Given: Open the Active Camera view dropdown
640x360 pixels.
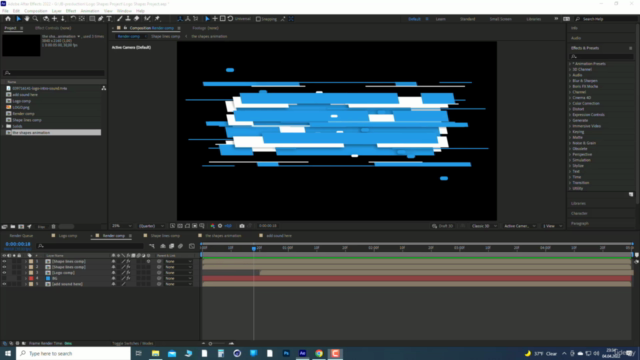Looking at the screenshot, I should (519, 226).
